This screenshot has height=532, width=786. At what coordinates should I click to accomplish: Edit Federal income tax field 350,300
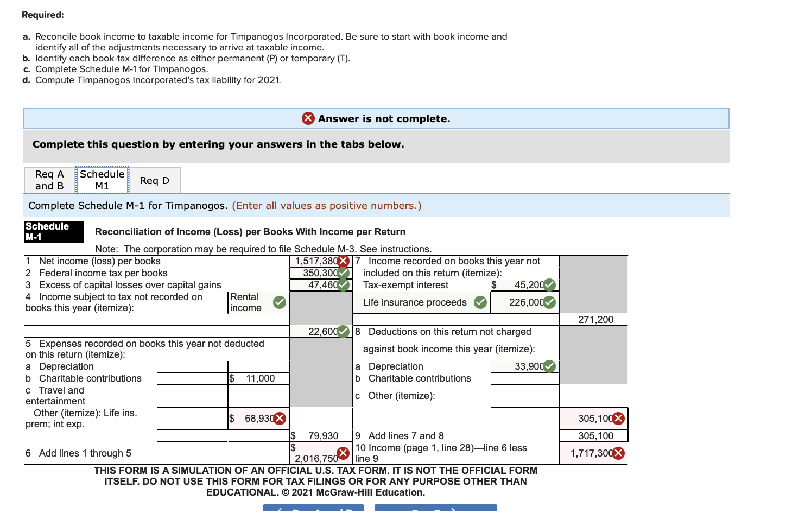[321, 273]
